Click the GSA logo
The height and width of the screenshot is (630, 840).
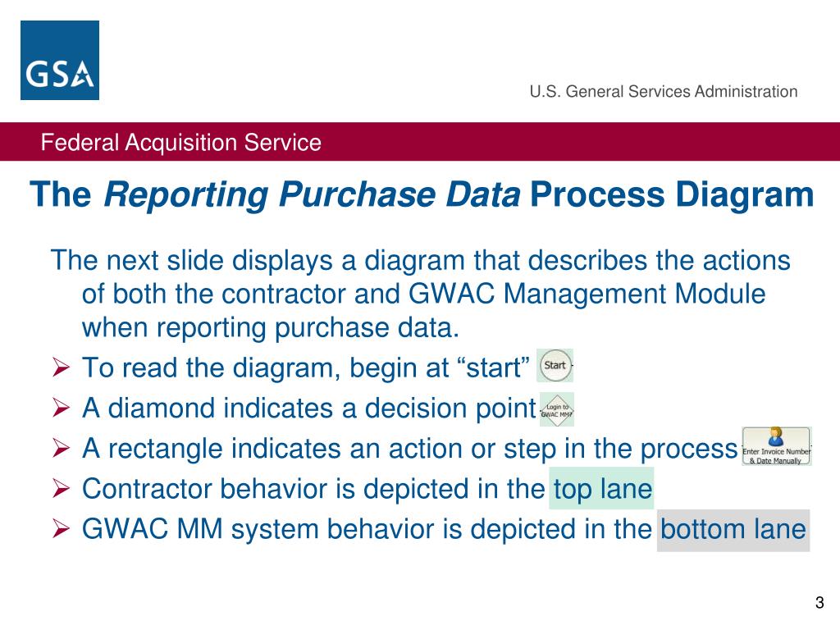point(59,60)
